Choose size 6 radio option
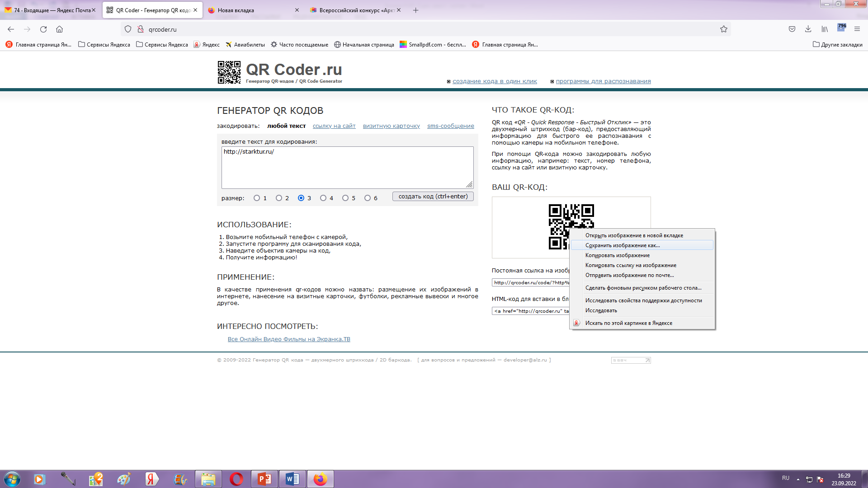Viewport: 868px width, 488px height. (368, 198)
